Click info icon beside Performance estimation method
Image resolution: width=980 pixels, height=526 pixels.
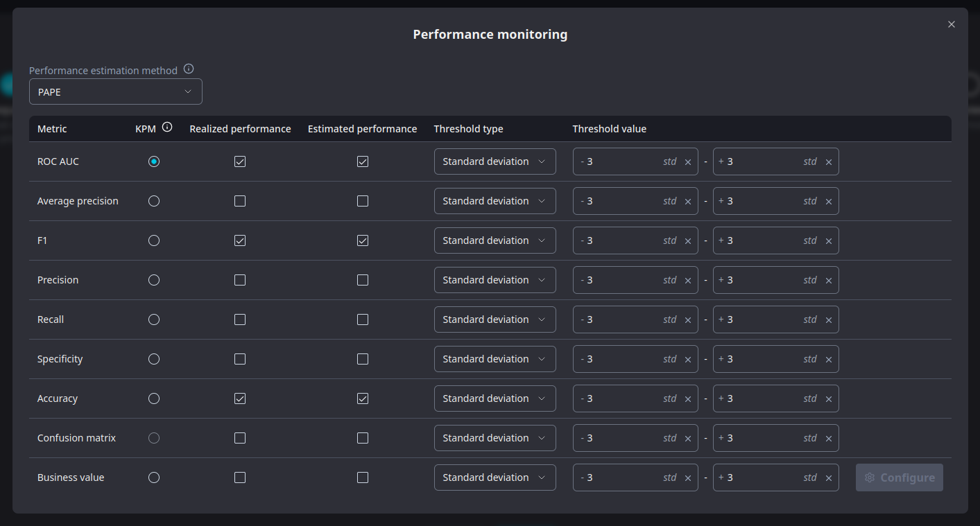click(189, 69)
